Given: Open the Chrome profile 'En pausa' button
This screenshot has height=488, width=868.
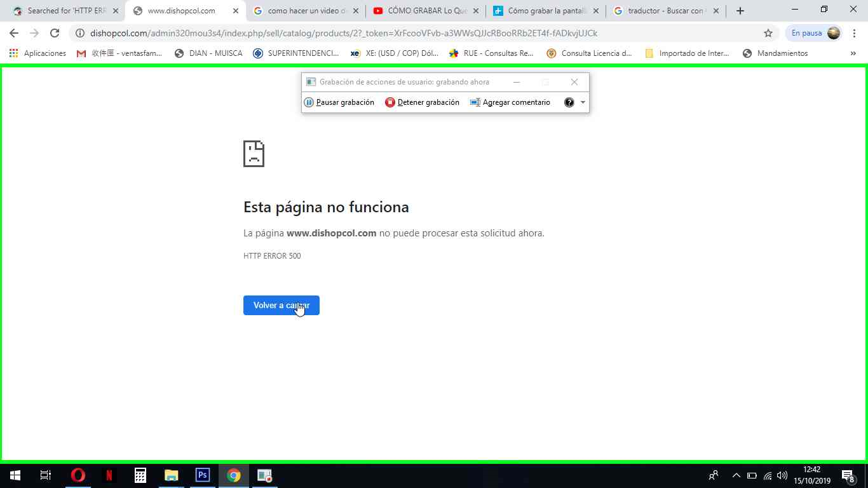Looking at the screenshot, I should tap(815, 33).
